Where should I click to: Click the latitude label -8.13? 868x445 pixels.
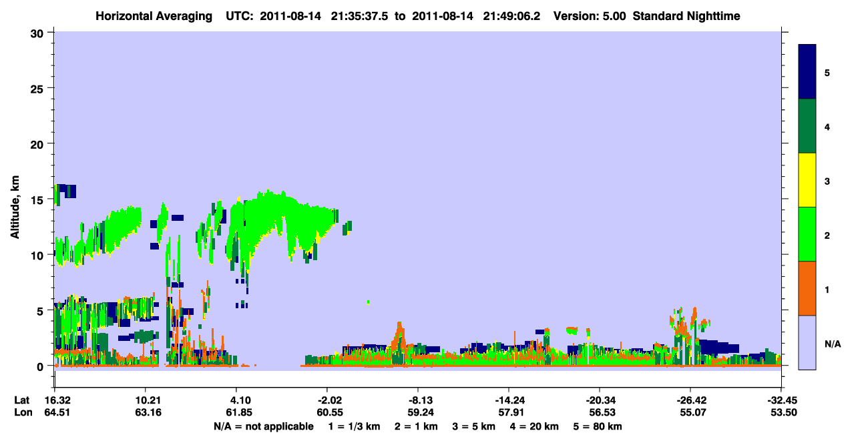(x=418, y=400)
